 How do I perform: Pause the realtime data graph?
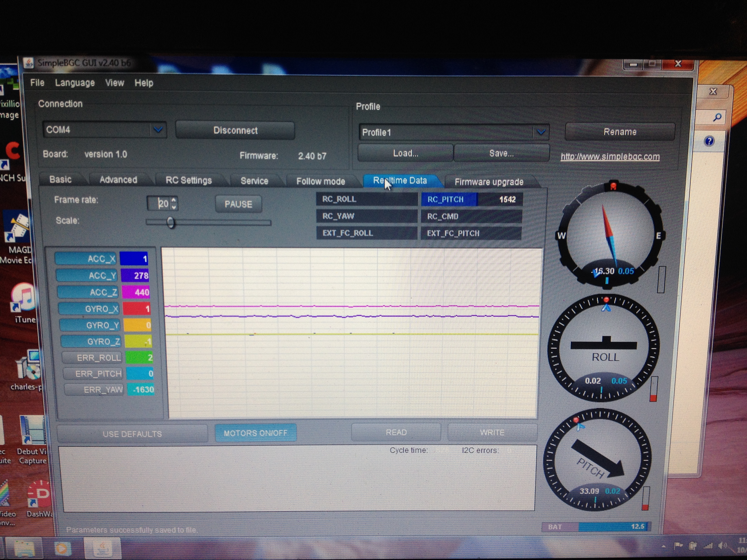click(238, 204)
